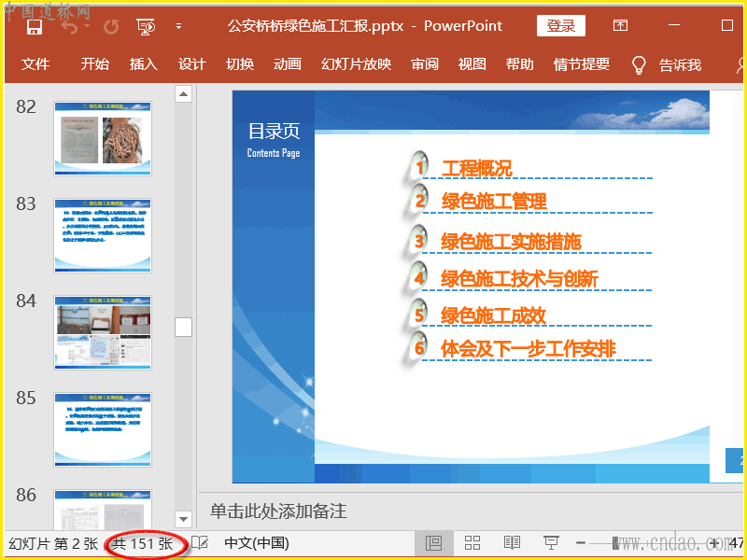Click number 5 bullet icon on slide
747x560 pixels.
tap(418, 315)
